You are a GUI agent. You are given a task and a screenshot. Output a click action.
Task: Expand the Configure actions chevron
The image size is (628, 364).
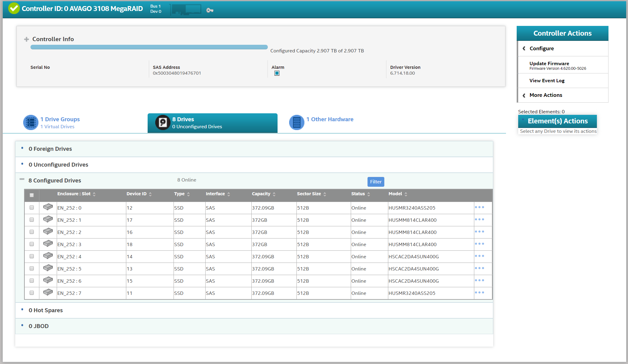click(x=524, y=48)
